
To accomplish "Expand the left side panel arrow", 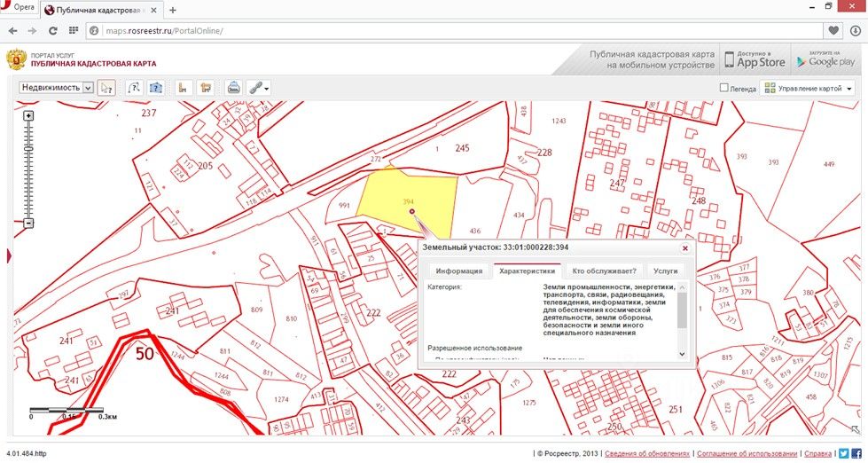I will coord(9,255).
